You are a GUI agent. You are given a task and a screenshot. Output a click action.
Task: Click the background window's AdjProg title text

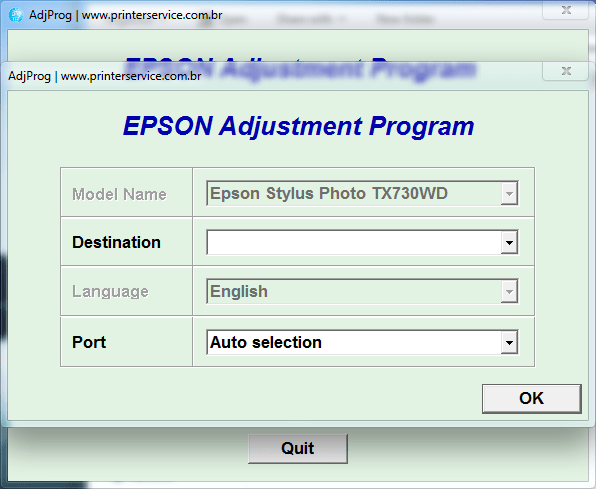click(x=126, y=15)
